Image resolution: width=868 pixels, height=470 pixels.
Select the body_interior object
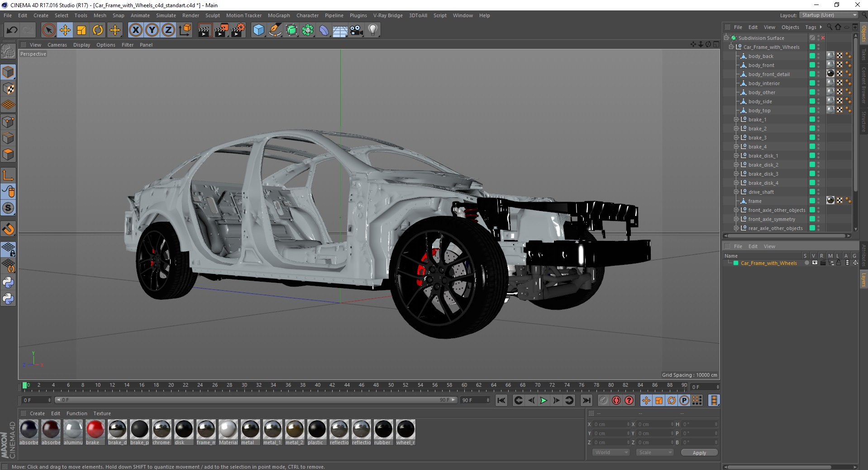764,83
